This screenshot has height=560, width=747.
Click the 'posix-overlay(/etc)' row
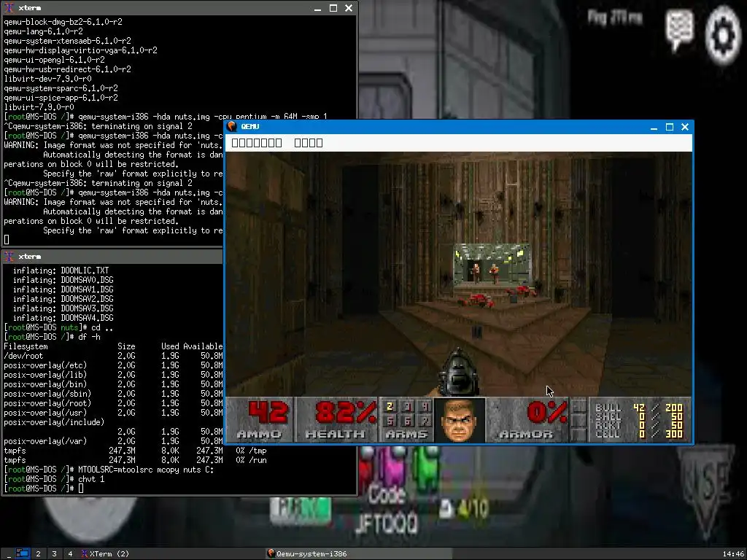[x=113, y=365]
